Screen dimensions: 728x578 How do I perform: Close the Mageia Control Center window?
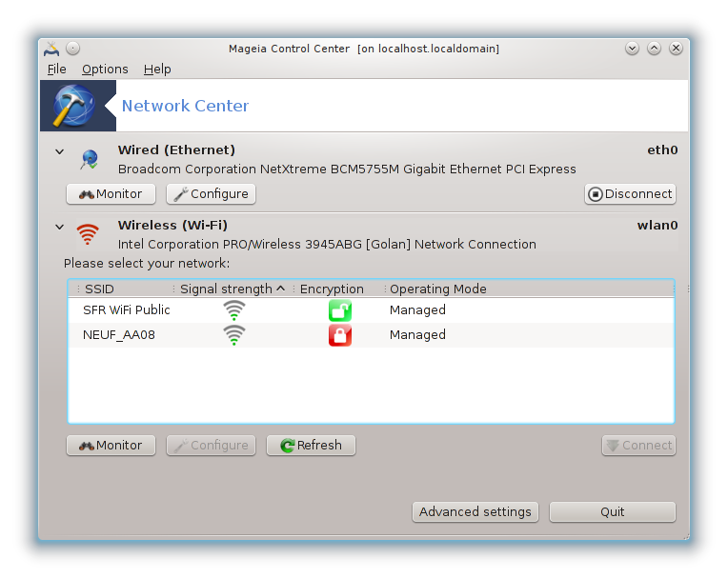[x=676, y=49]
